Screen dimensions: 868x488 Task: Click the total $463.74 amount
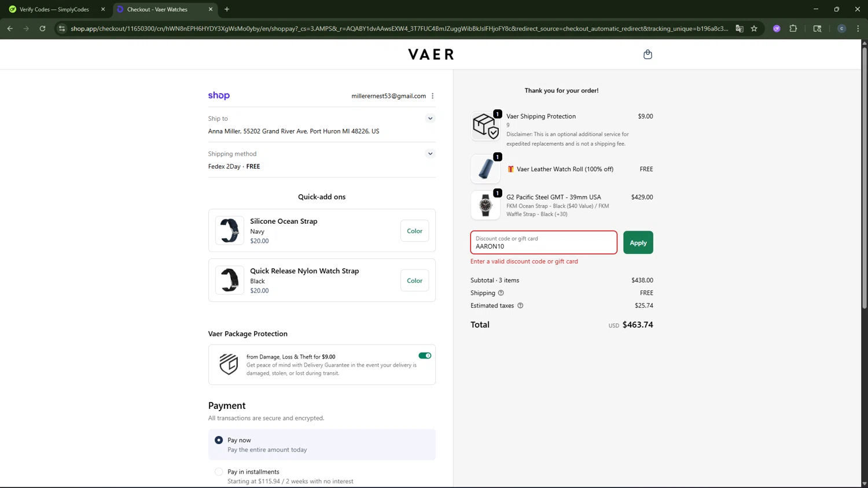coord(638,325)
